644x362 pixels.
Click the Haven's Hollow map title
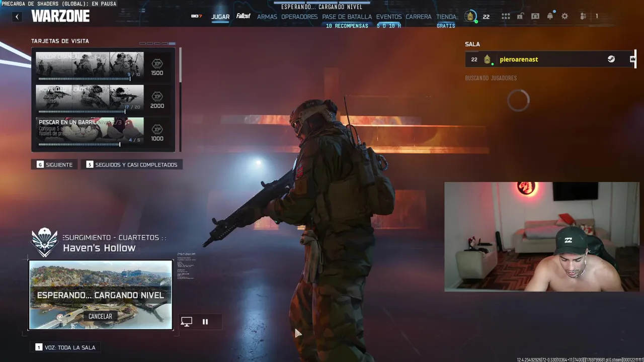(x=99, y=248)
